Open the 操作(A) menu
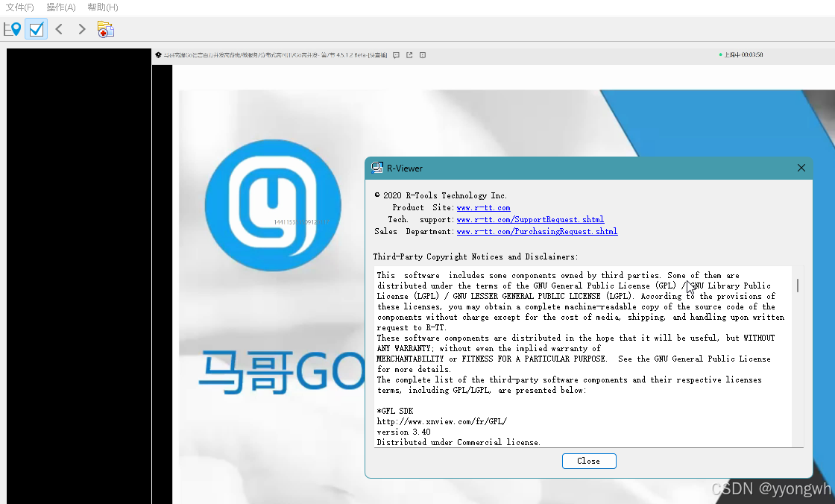This screenshot has width=835, height=504. pyautogui.click(x=60, y=7)
